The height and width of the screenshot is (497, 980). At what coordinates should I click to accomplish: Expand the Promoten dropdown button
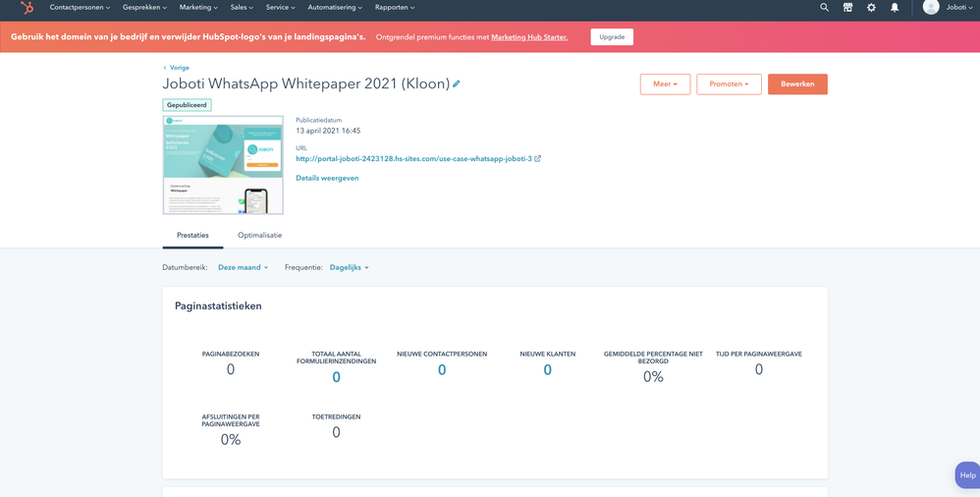click(729, 83)
